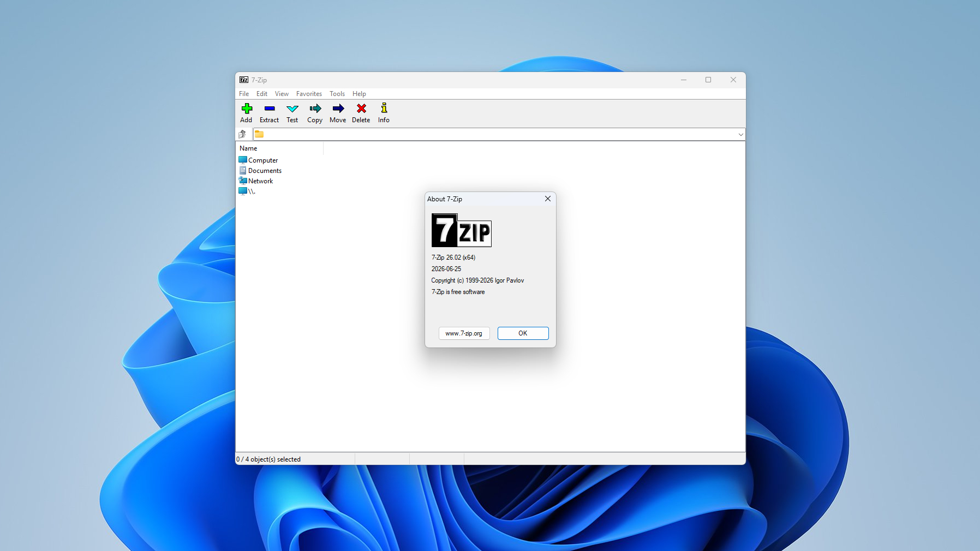Open the Tools menu
980x551 pixels.
coord(337,94)
